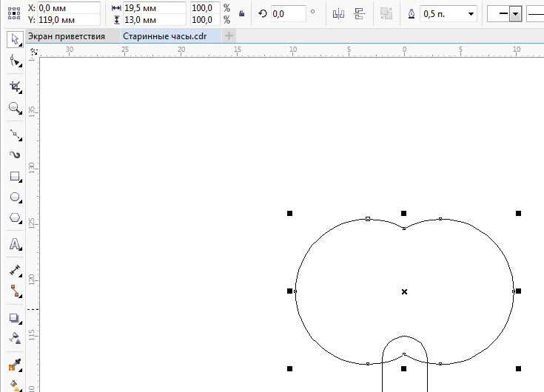This screenshot has height=392, width=544.
Task: Select the Shape edit tool
Action: click(x=14, y=63)
